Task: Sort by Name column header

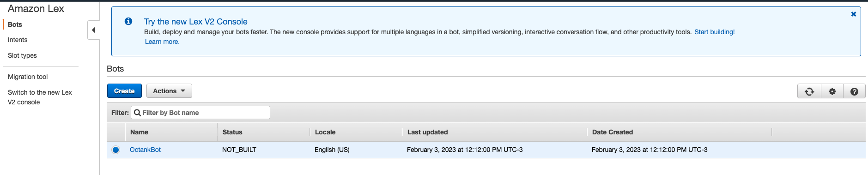Action: point(139,132)
